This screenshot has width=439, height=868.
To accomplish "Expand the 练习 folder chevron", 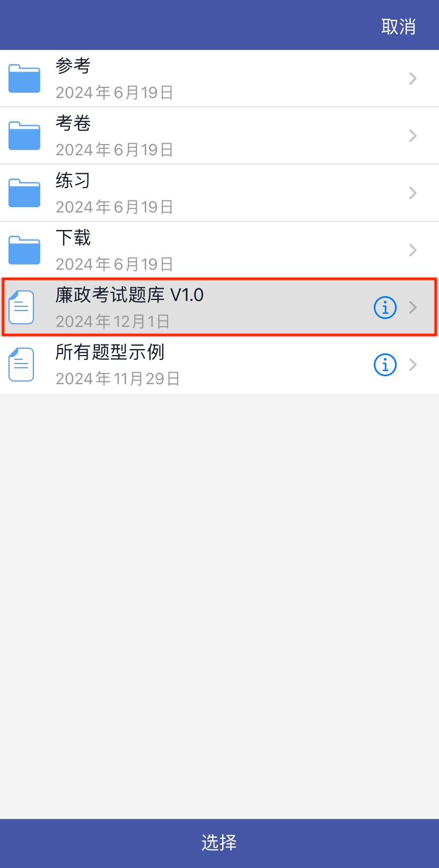I will pos(413,193).
